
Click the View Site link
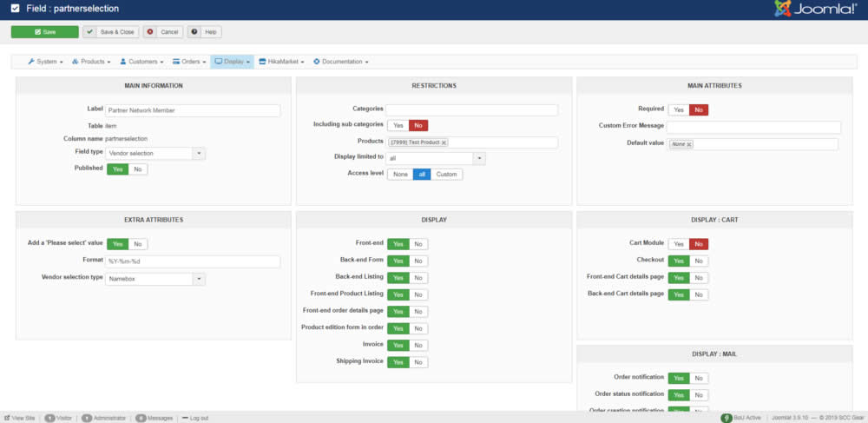(x=20, y=418)
